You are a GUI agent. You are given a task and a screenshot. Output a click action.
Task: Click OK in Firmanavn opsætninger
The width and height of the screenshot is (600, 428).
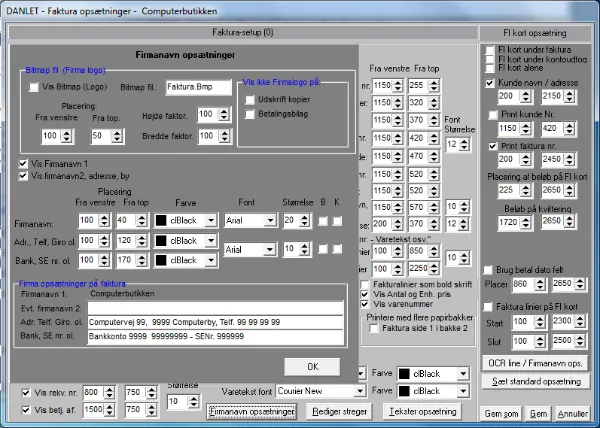(312, 367)
